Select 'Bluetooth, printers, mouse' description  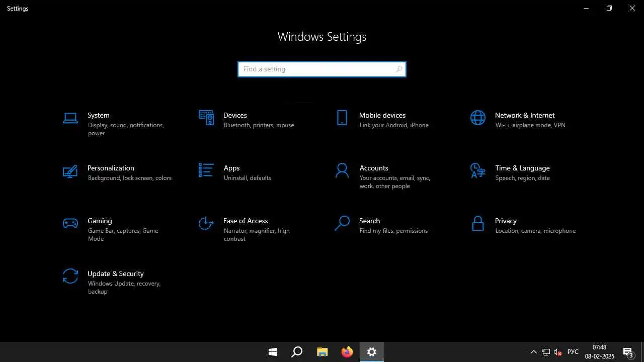pyautogui.click(x=259, y=125)
